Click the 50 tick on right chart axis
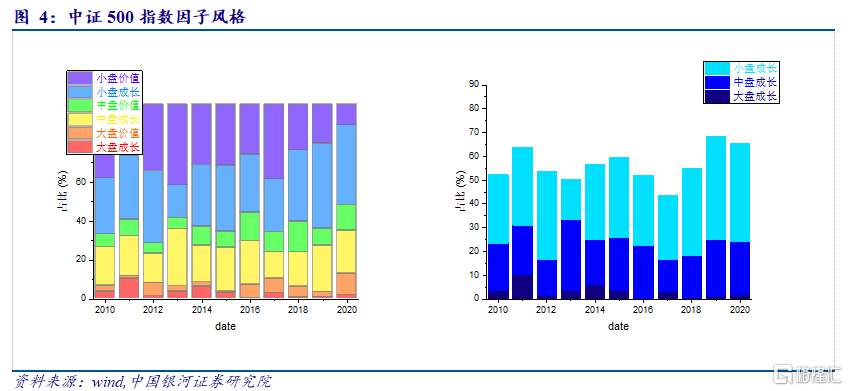Viewport: 848px width, 391px height. point(474,180)
